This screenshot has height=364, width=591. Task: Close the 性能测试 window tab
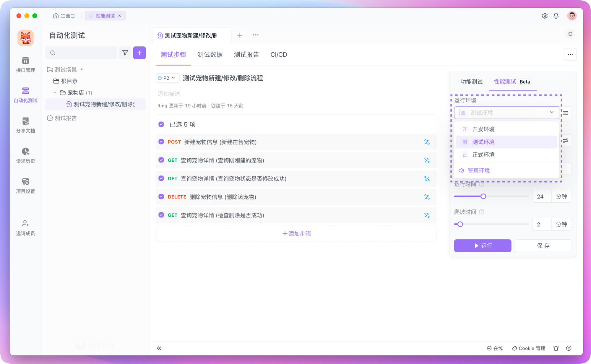(x=120, y=16)
